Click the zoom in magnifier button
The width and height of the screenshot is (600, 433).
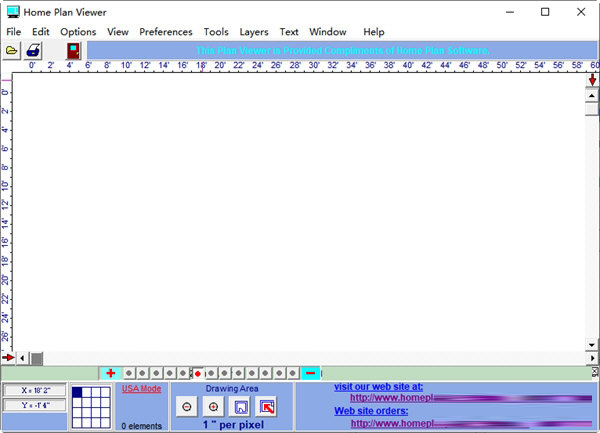(x=213, y=407)
